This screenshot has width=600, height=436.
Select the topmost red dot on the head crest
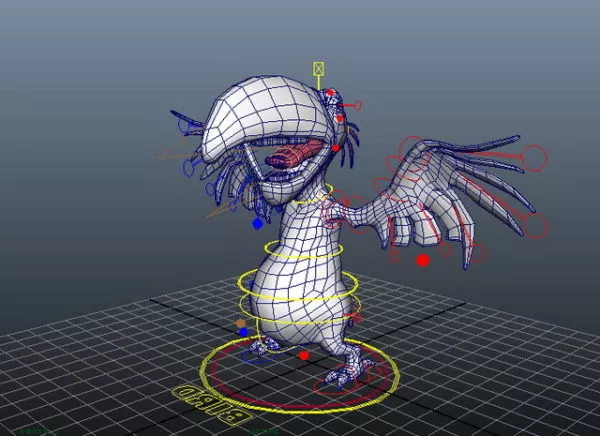[330, 93]
